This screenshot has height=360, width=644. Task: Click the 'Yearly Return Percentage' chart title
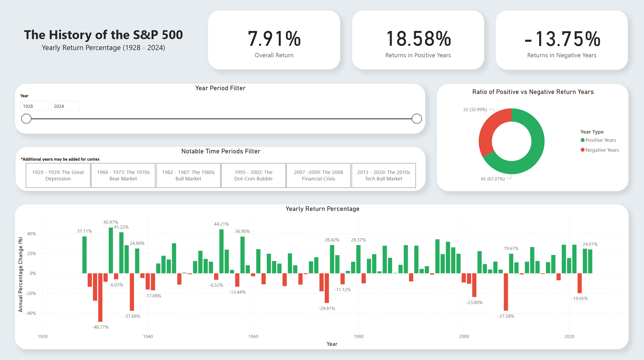(323, 209)
